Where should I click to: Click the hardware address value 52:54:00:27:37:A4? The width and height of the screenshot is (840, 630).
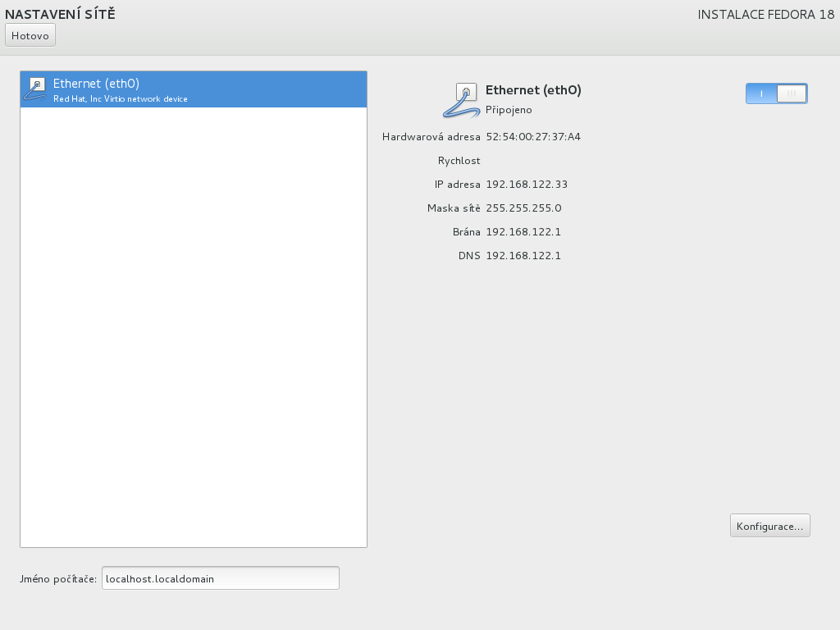click(533, 137)
